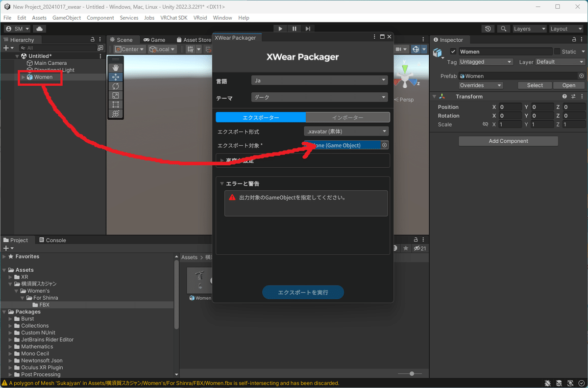Select the Scale tool in Scene
Screen dimensions: 588x388
point(116,95)
